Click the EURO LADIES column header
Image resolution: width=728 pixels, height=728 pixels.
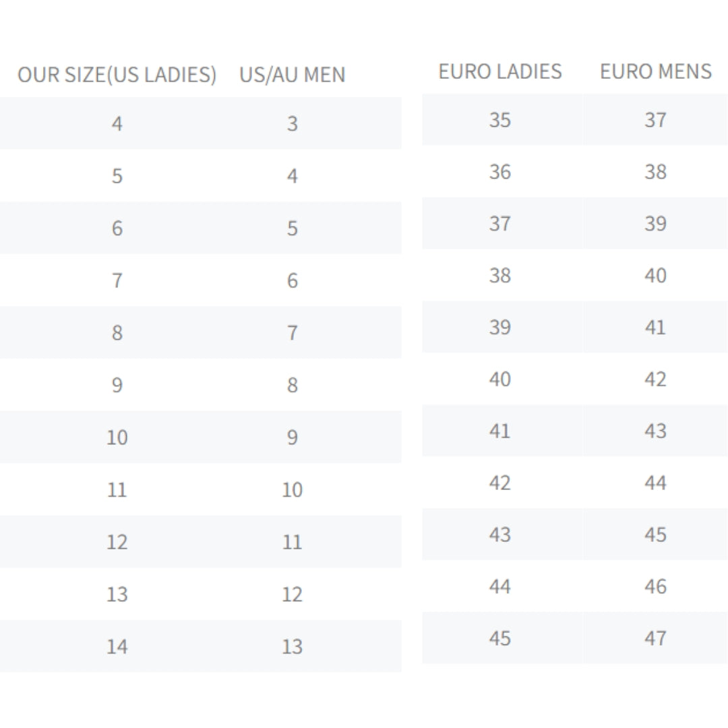coord(500,71)
